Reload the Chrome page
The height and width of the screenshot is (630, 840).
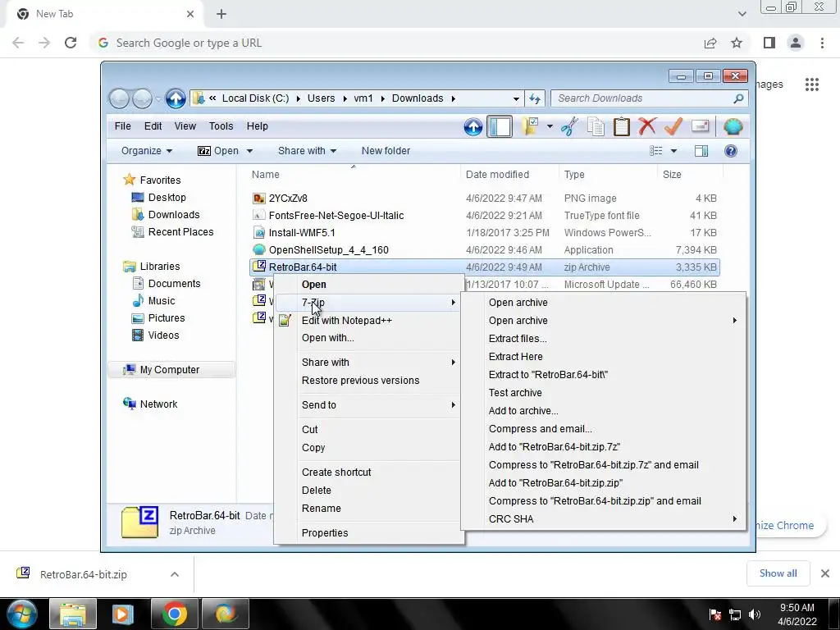71,43
